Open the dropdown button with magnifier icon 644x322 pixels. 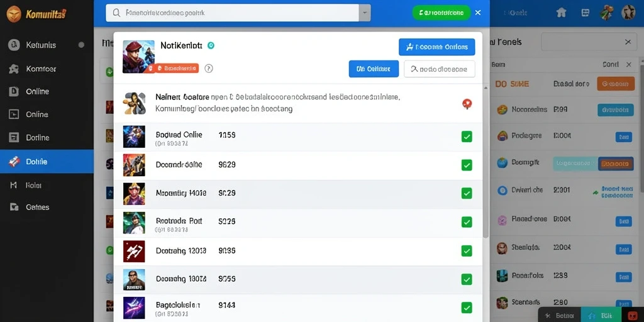coord(440,69)
